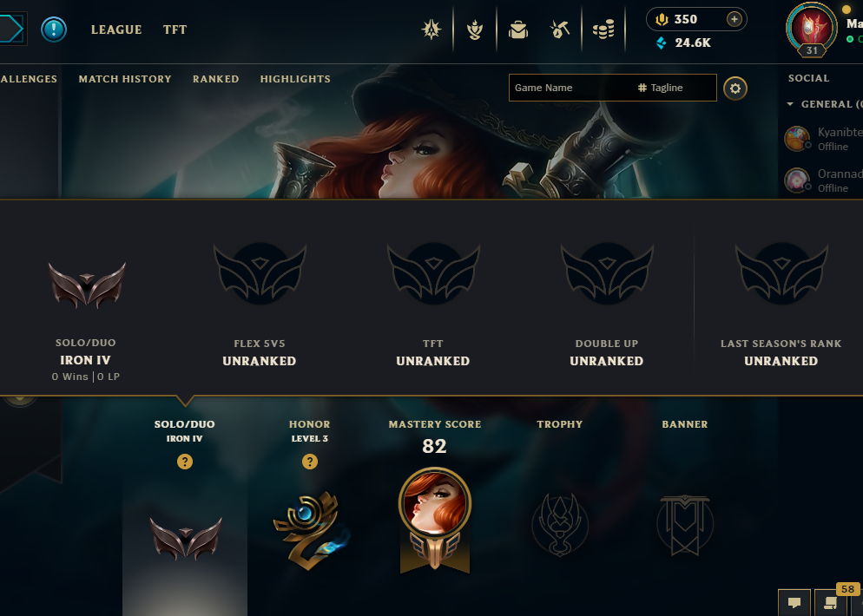863x616 pixels.
Task: Click the blue notification alert icon
Action: (54, 29)
